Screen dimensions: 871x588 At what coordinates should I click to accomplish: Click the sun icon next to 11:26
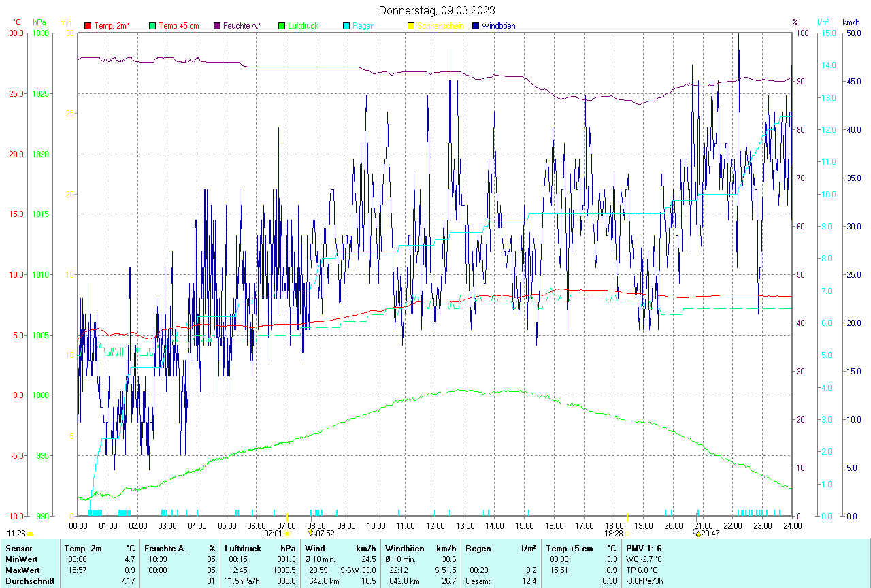click(x=31, y=534)
